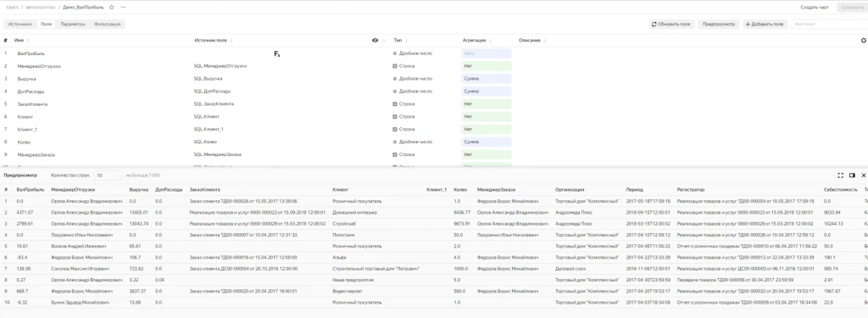Open the Фильтрация tab
Image resolution: width=868 pixels, height=318 pixels.
pos(108,25)
